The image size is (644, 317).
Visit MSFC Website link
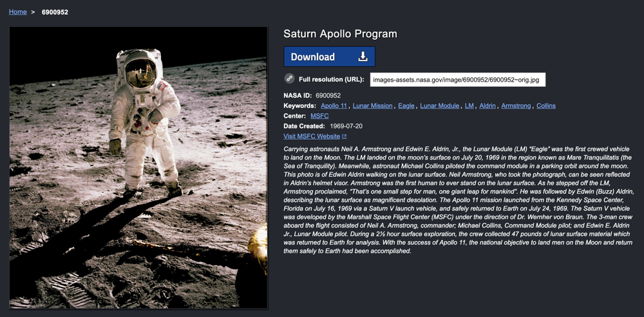312,136
